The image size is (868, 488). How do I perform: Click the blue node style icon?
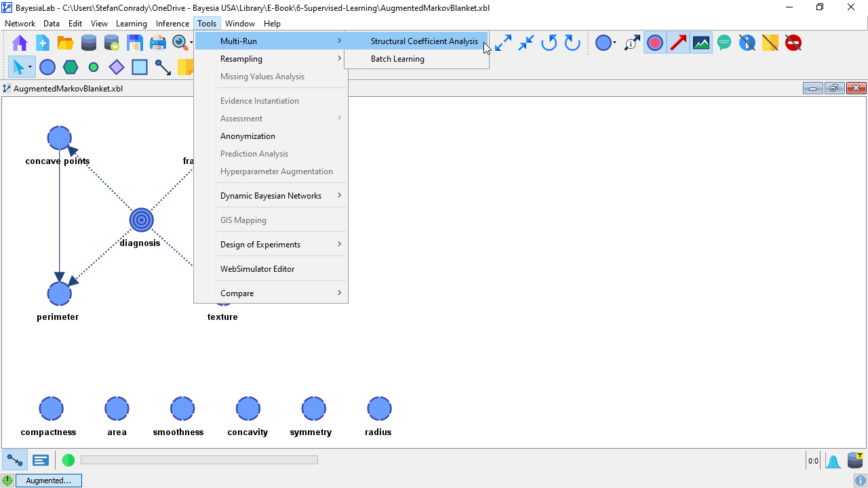(x=603, y=43)
